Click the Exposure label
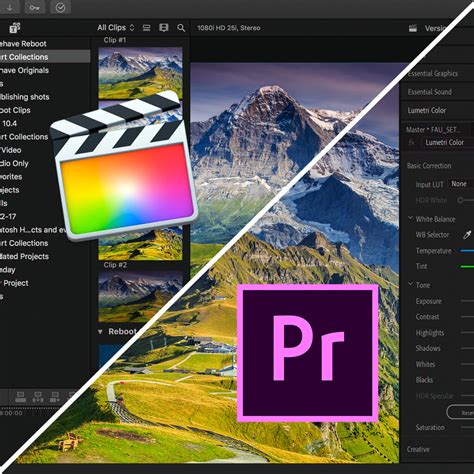Screen dimensions: 474x474 click(x=429, y=301)
